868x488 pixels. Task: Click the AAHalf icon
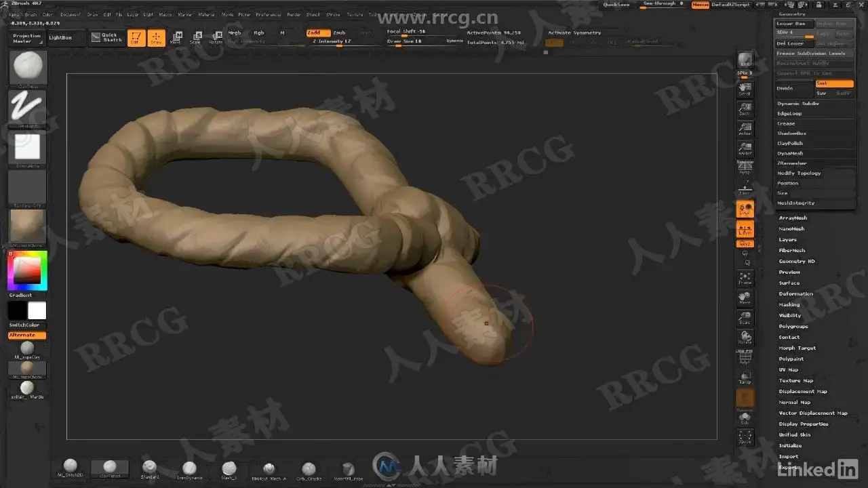[745, 149]
